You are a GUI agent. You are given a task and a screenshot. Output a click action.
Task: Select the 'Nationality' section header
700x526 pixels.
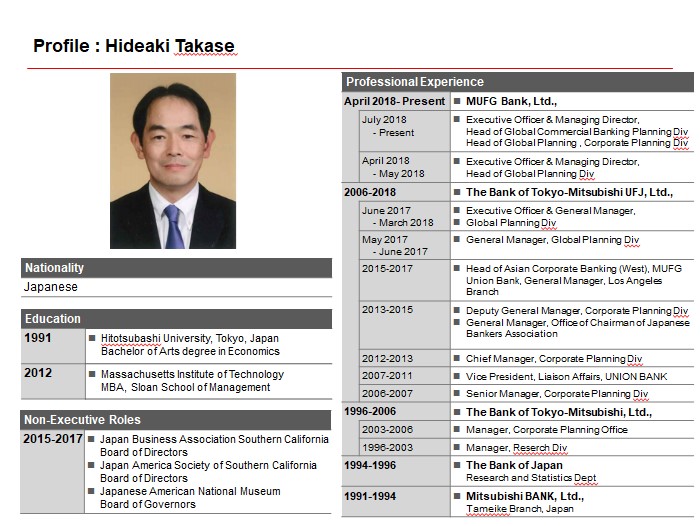tap(176, 268)
